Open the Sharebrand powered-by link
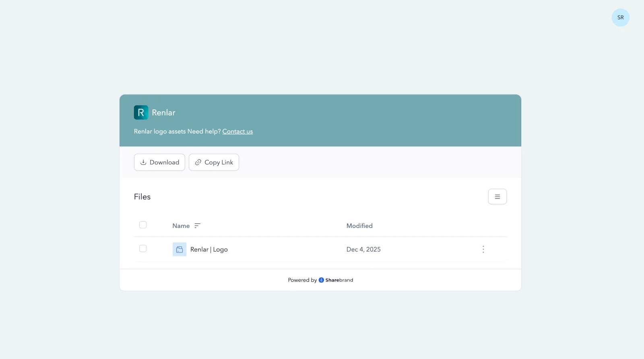The width and height of the screenshot is (644, 359). click(336, 280)
